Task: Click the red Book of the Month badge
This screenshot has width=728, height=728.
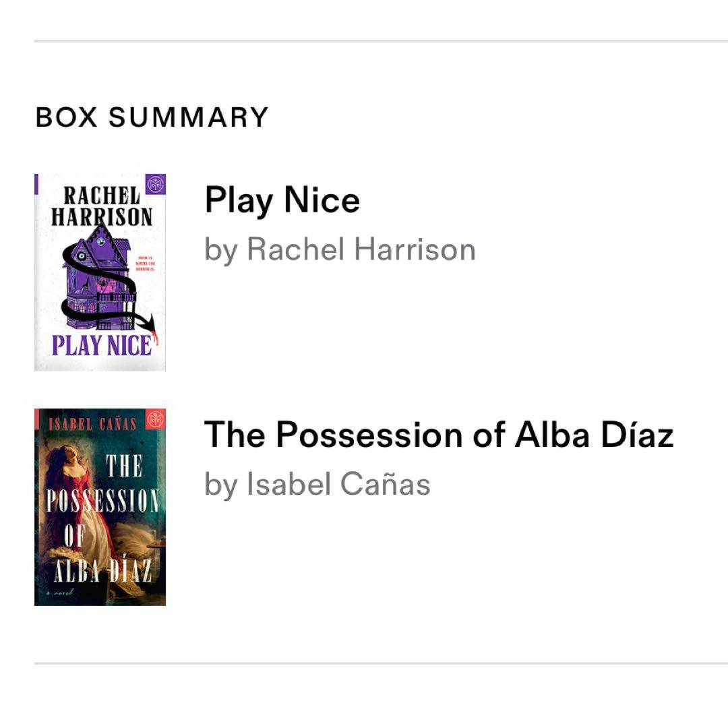Action: click(156, 419)
